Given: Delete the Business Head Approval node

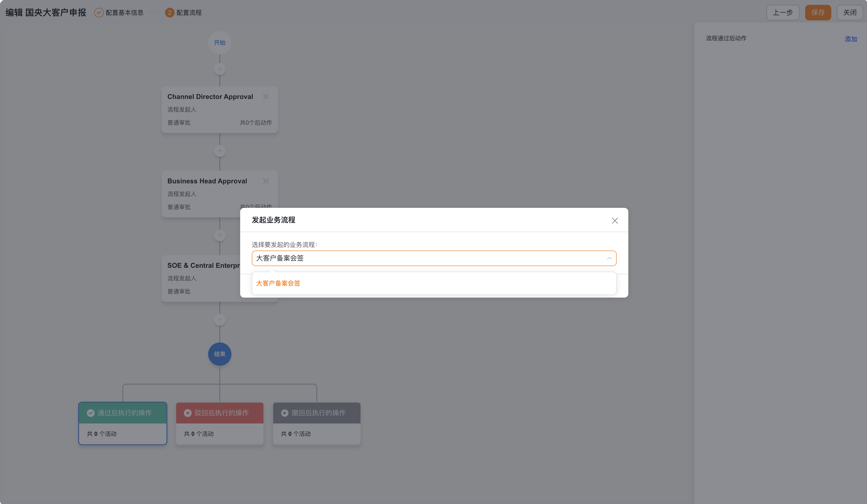Looking at the screenshot, I should tap(266, 181).
